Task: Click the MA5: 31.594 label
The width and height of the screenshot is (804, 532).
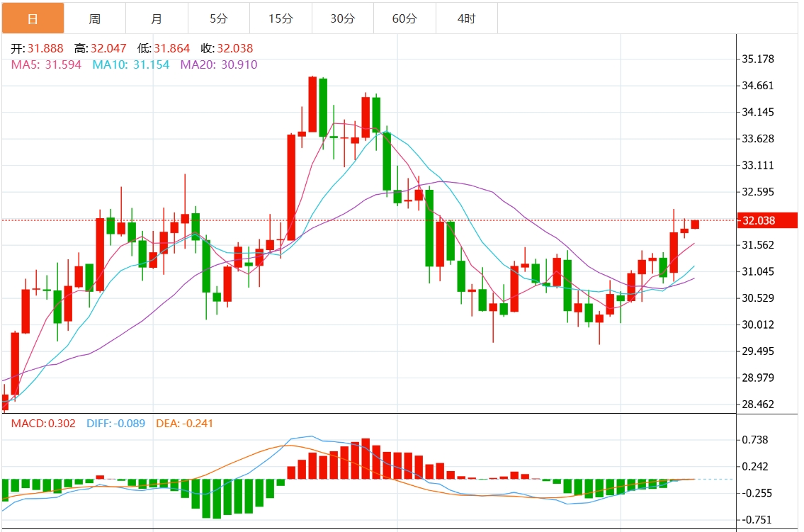Action: point(46,64)
